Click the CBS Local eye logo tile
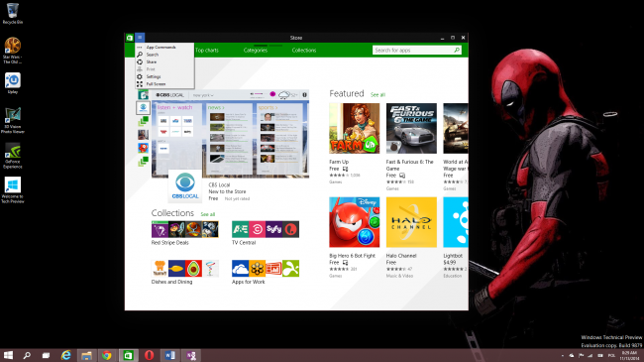 pos(185,185)
